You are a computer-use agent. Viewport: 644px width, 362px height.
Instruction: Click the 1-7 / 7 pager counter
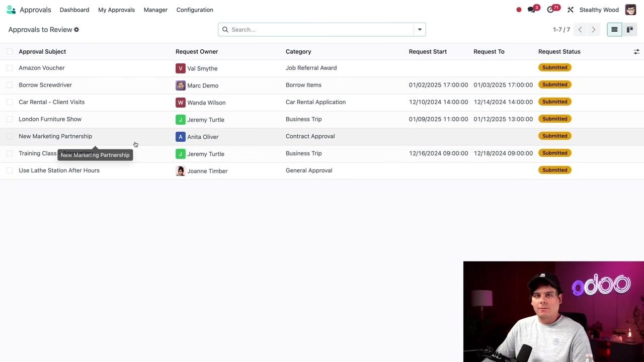[x=561, y=30]
